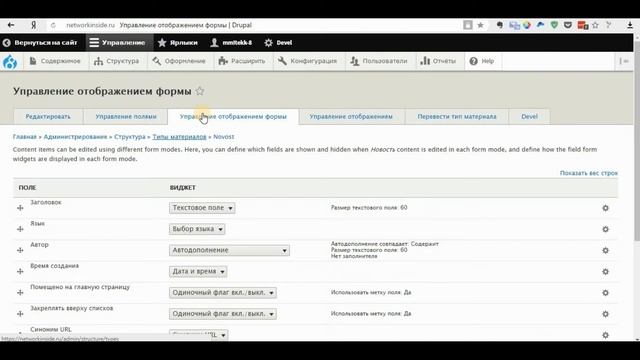Open the Структура admin menu

(x=117, y=61)
